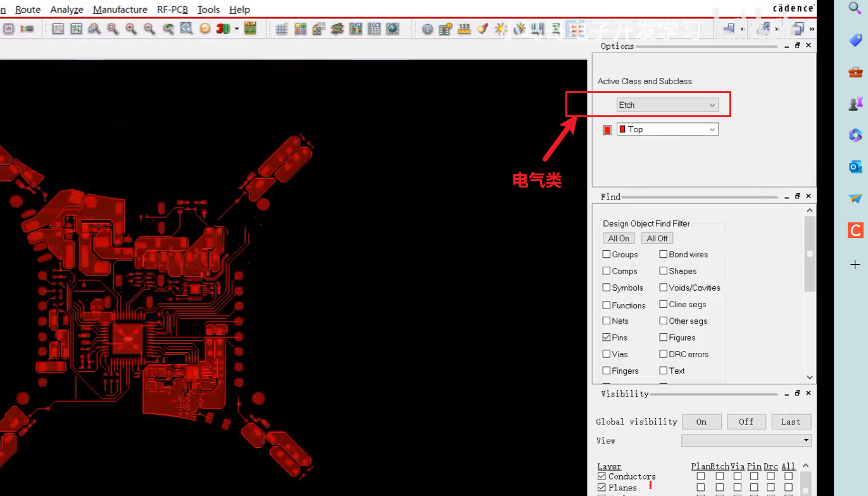868x496 pixels.
Task: Toggle unrats all toolbar icon
Action: [58, 29]
